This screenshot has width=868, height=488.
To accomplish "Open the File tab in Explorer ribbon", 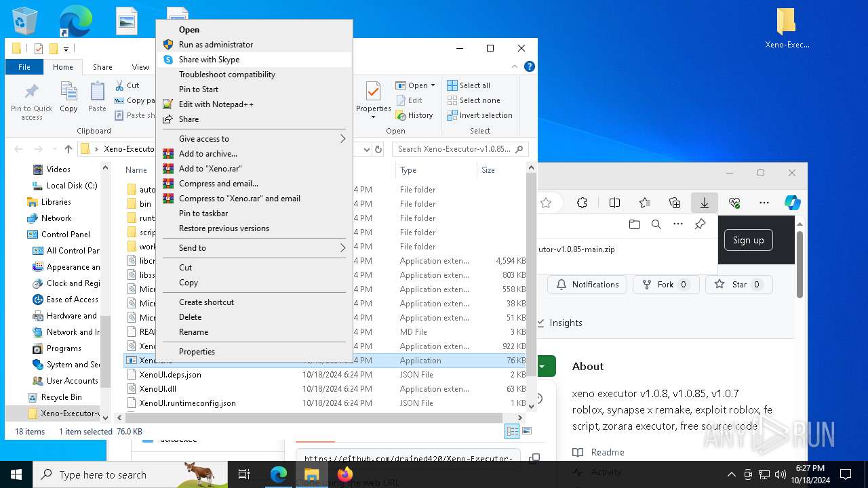I will click(24, 67).
